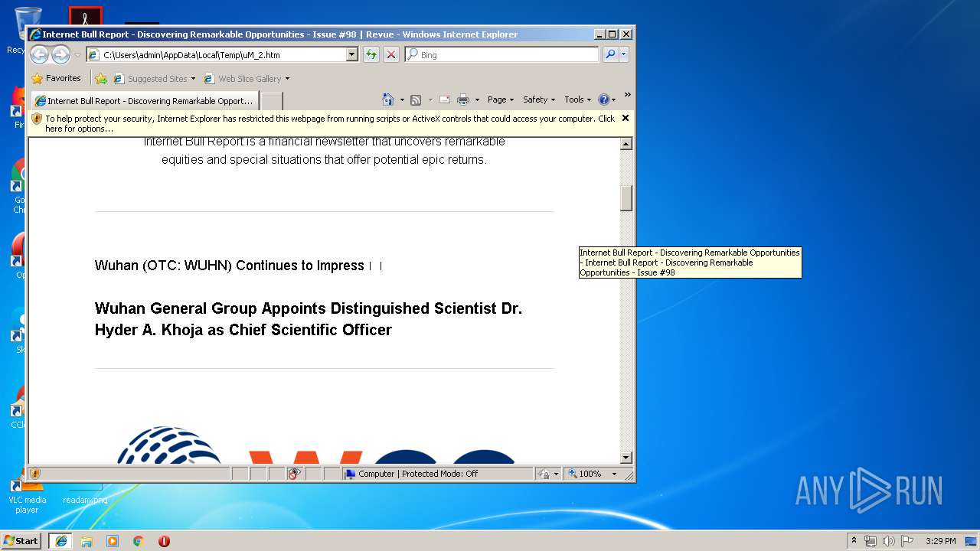980x551 pixels.
Task: Print the page with the printer icon
Action: pos(463,99)
